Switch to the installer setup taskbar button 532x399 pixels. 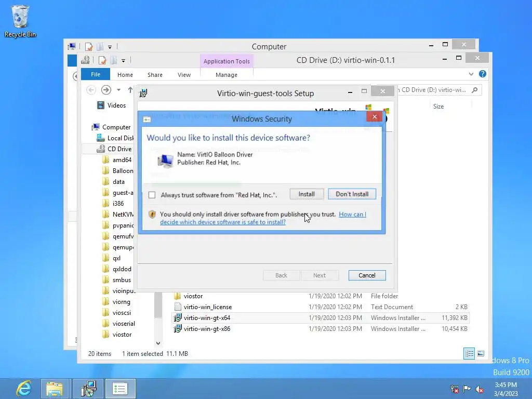point(88,389)
